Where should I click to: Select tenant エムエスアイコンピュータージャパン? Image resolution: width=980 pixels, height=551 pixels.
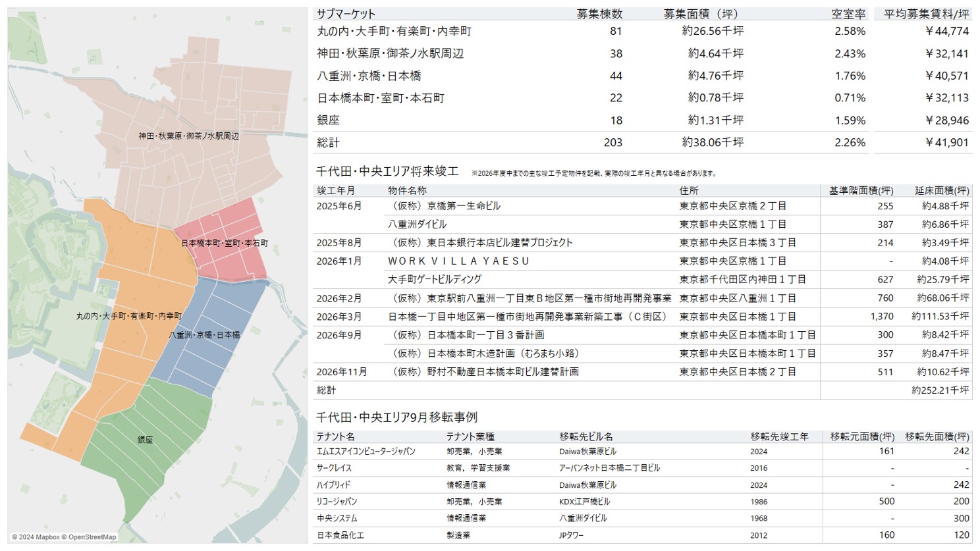pos(366,452)
